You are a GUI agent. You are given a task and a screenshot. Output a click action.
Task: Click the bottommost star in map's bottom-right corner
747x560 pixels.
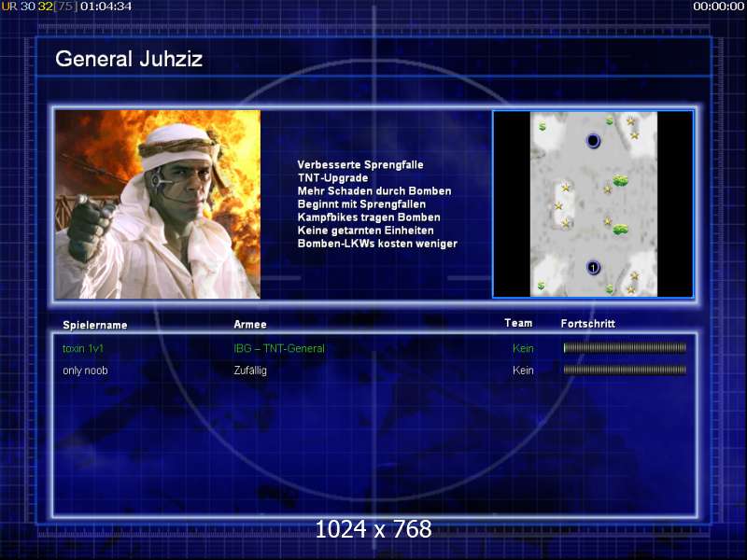pyautogui.click(x=631, y=289)
